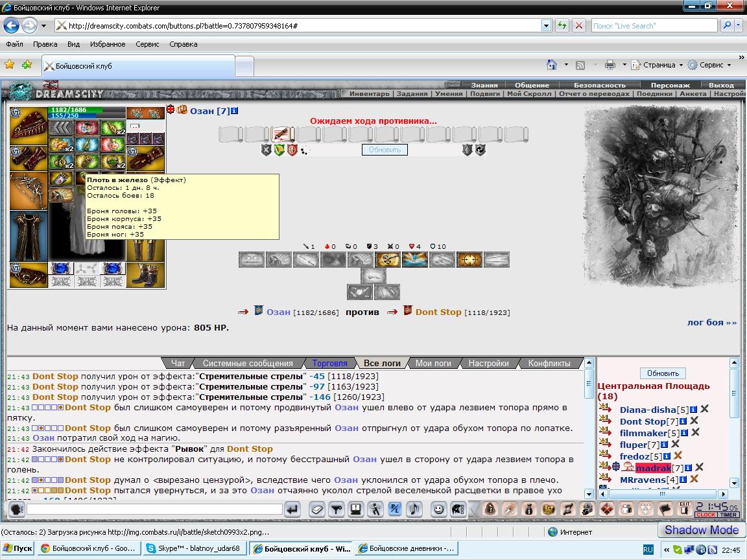Open the Инвентарь link

coord(369,94)
